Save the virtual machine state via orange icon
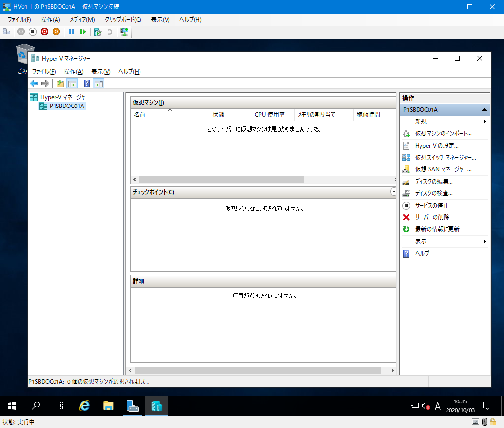 click(57, 31)
